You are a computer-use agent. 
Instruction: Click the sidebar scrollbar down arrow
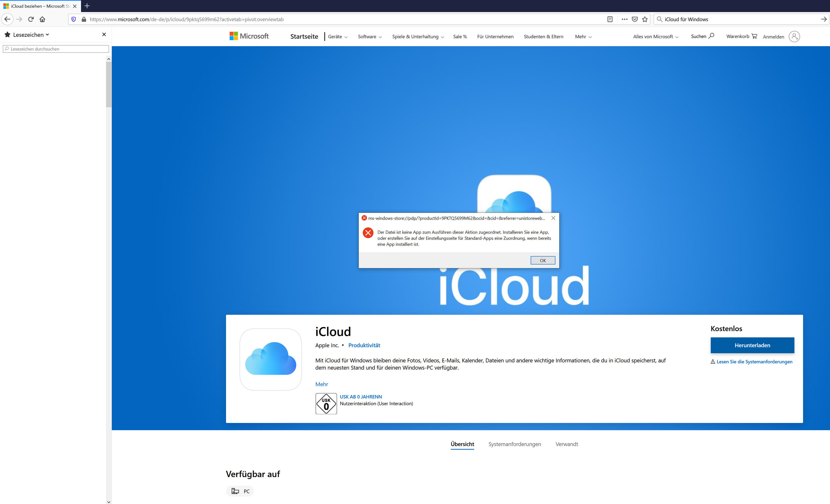108,502
